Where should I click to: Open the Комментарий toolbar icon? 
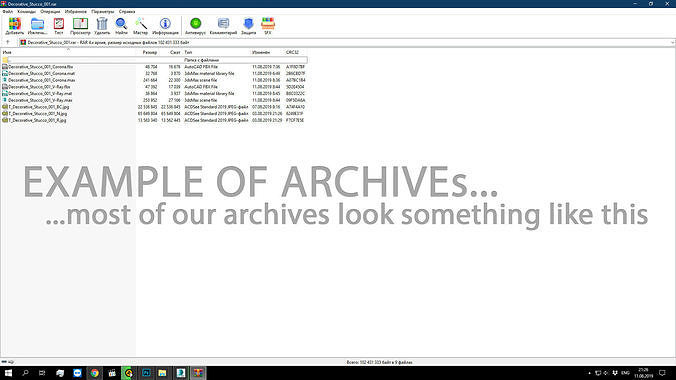pyautogui.click(x=223, y=26)
